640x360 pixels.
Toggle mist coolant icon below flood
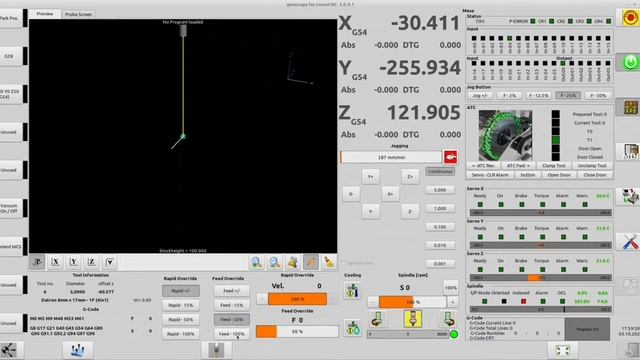(x=353, y=328)
